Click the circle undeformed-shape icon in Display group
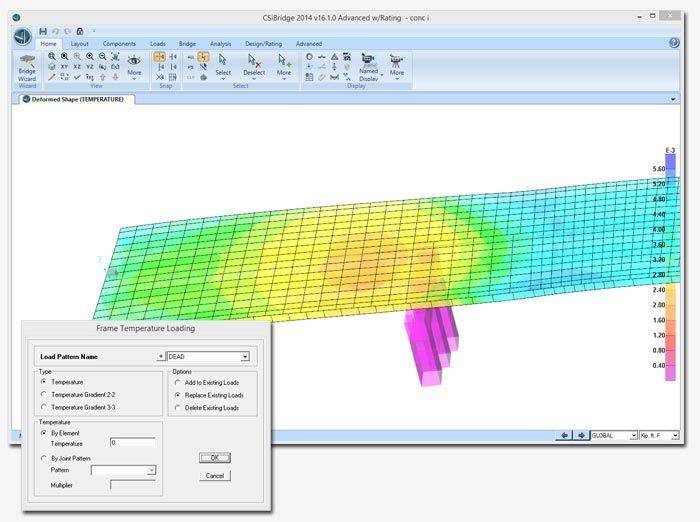The width and height of the screenshot is (700, 522). click(x=309, y=56)
